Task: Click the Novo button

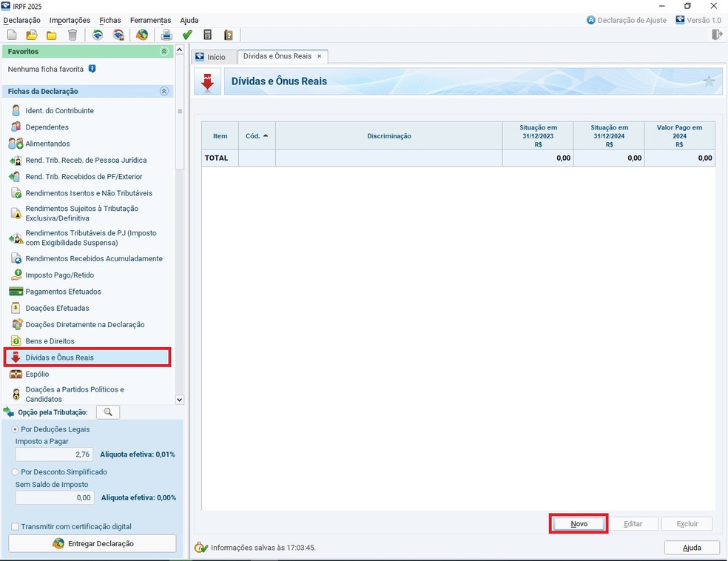Action: pos(579,524)
